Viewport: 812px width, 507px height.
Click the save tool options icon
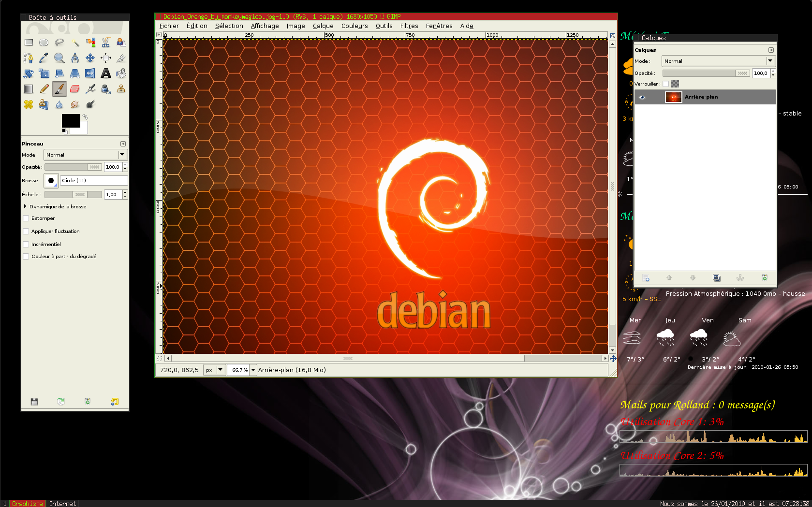click(34, 402)
